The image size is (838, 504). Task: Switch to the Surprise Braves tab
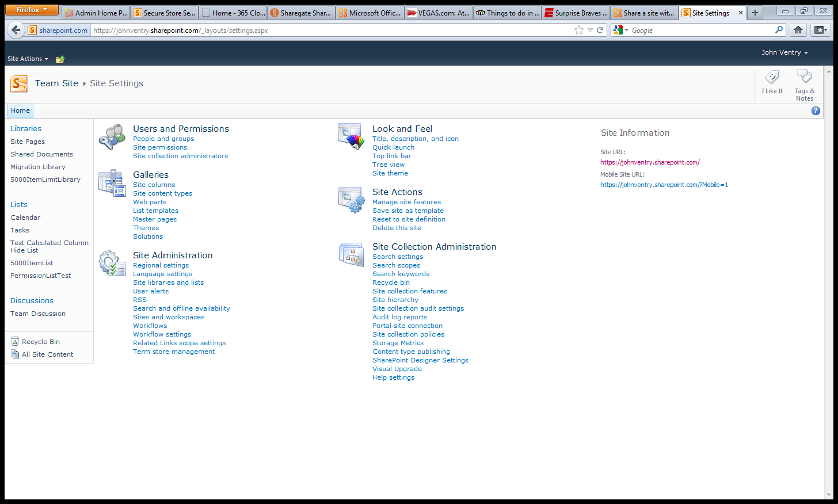tap(576, 13)
